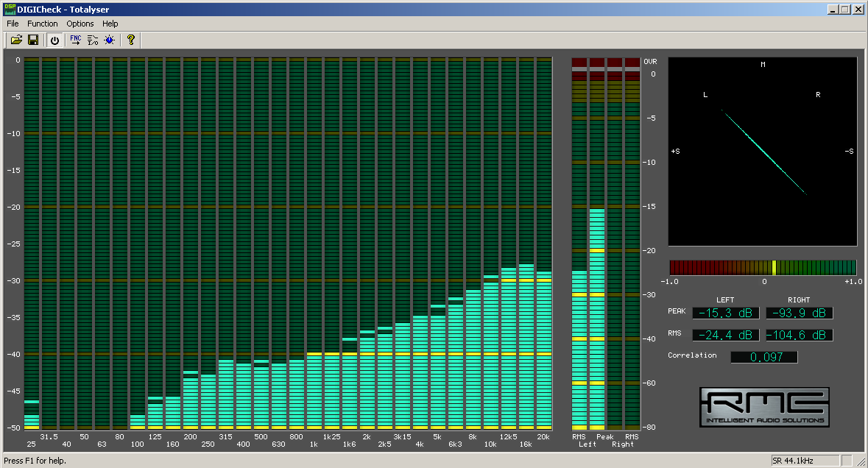Toggle the power start/stop button

click(x=54, y=40)
